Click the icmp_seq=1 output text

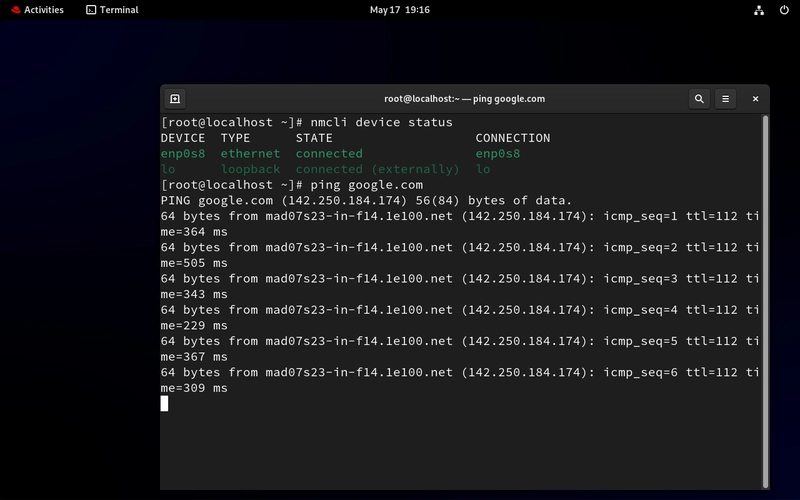(640, 216)
